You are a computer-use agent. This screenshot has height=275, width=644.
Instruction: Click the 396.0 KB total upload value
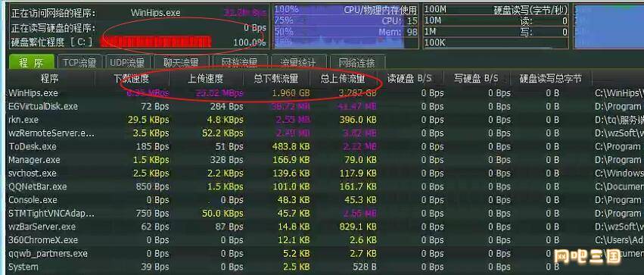click(x=358, y=120)
